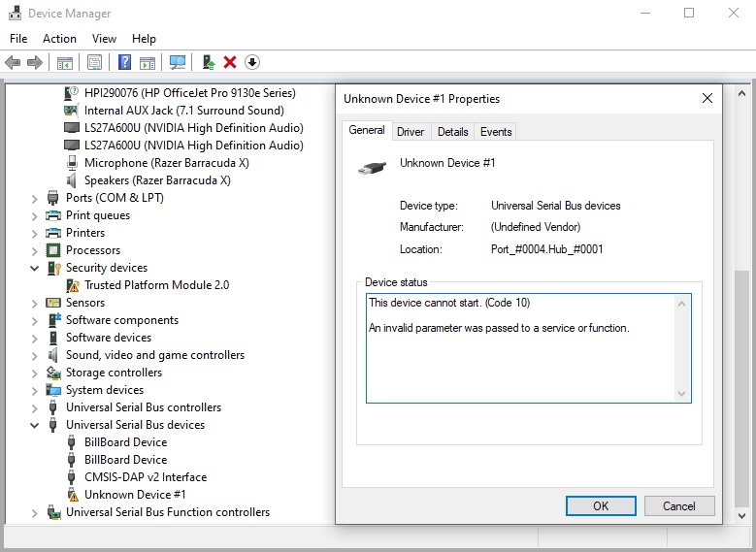
Task: Click the Disable device down-arrow icon
Action: coord(252,62)
